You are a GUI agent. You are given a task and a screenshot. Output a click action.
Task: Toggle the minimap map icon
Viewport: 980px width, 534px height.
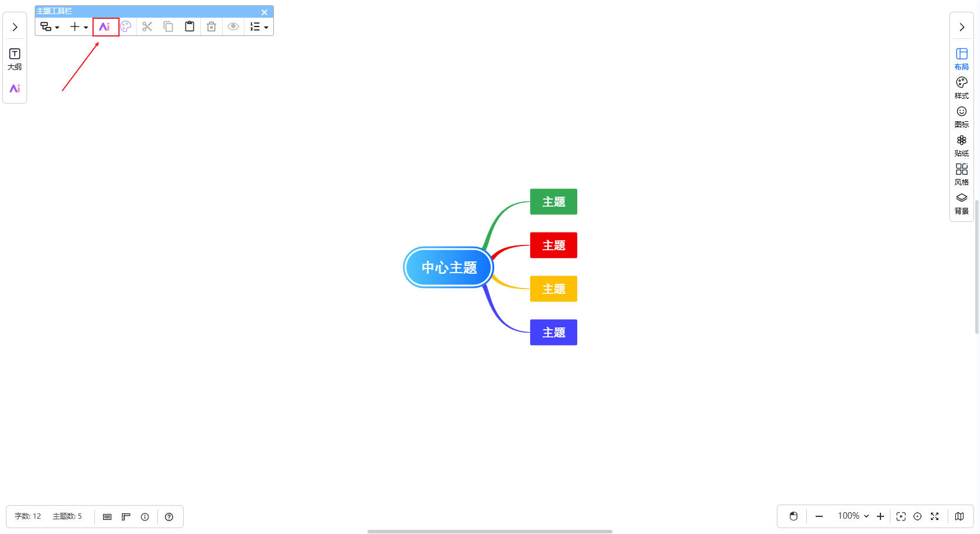coord(959,516)
